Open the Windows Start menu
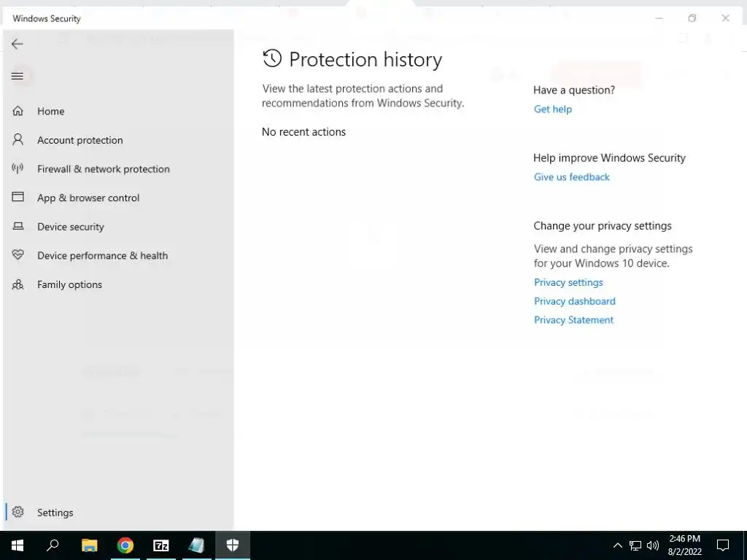 18,545
